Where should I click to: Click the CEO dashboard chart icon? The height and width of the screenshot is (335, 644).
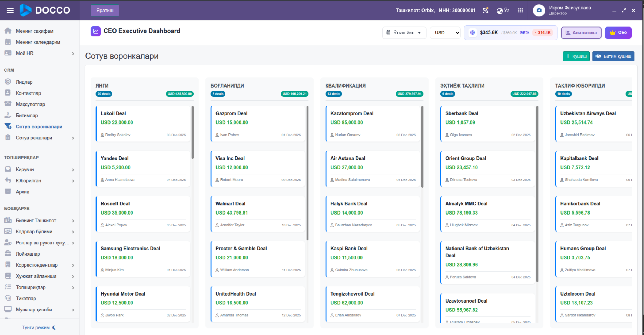pos(96,31)
